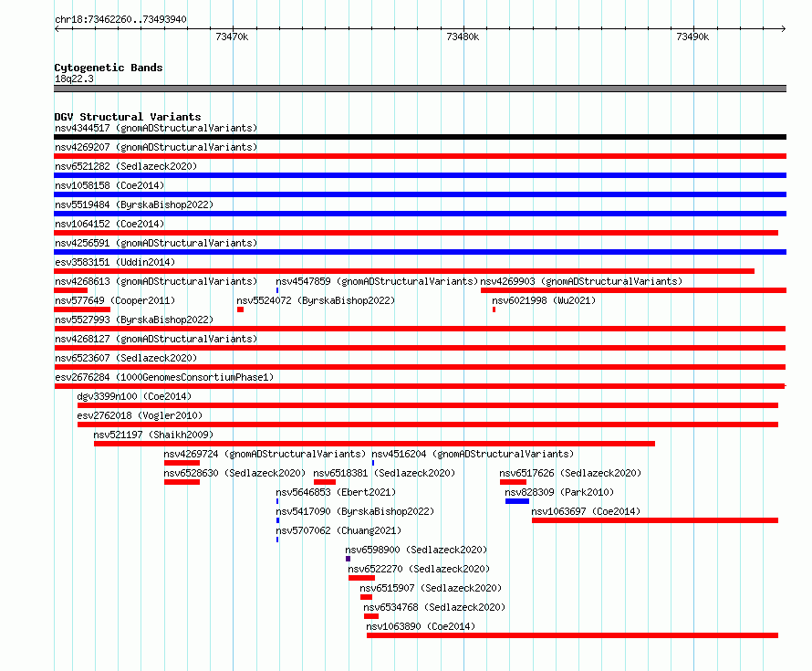
Task: Click nsv4516204 gnomAD variant label
Action: click(x=473, y=454)
